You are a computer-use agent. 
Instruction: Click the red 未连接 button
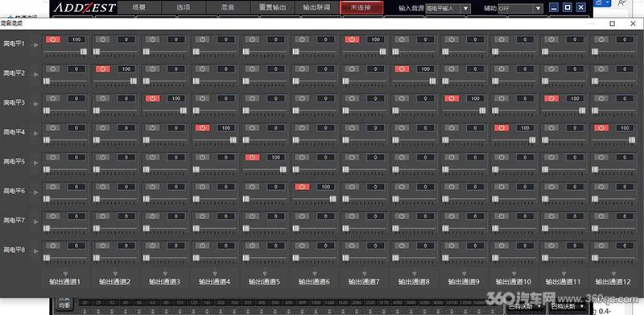tap(361, 7)
